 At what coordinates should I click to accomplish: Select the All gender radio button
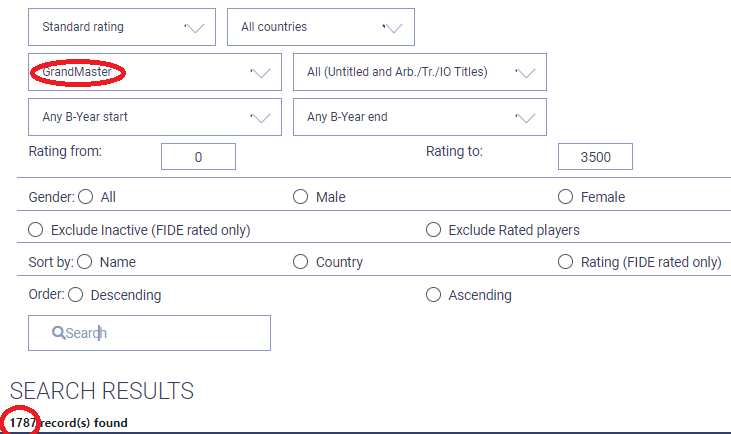(x=86, y=197)
